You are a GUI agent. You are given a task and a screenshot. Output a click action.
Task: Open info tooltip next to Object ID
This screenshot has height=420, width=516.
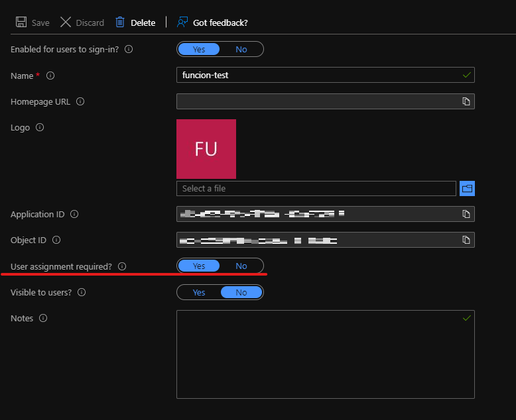pos(56,240)
